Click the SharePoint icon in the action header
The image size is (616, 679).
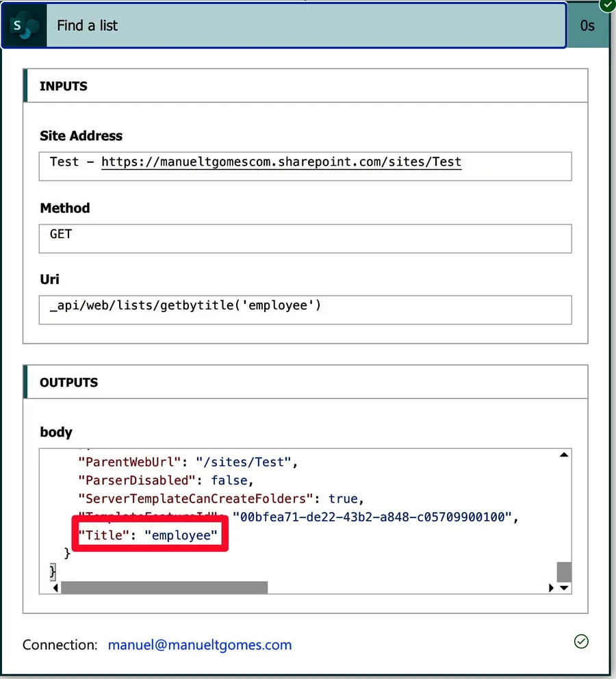coord(24,26)
